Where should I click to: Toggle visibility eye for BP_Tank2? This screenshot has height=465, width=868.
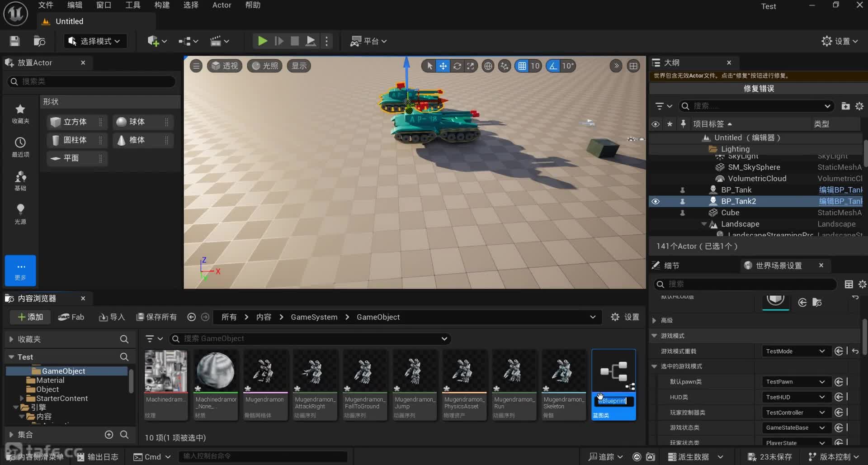(x=655, y=201)
